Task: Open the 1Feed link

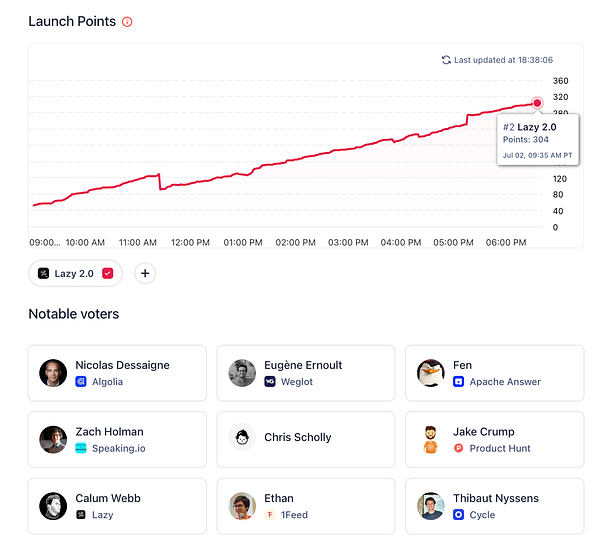Action: point(294,515)
